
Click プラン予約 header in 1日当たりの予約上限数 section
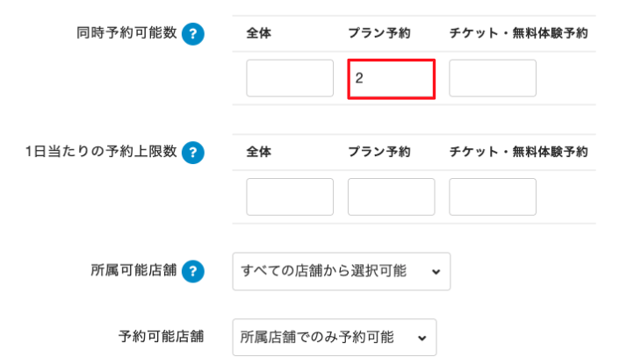(x=379, y=152)
